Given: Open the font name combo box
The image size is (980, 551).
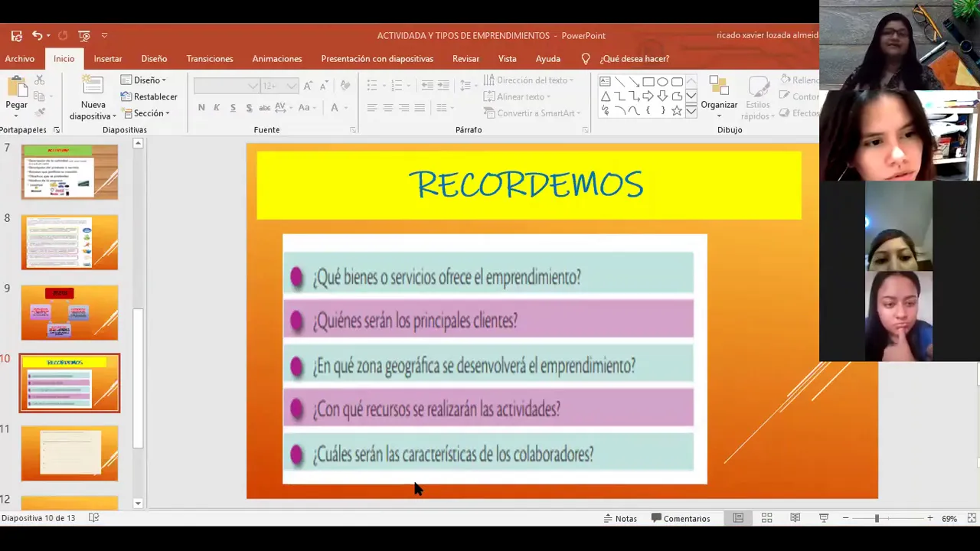Looking at the screenshot, I should pyautogui.click(x=226, y=86).
